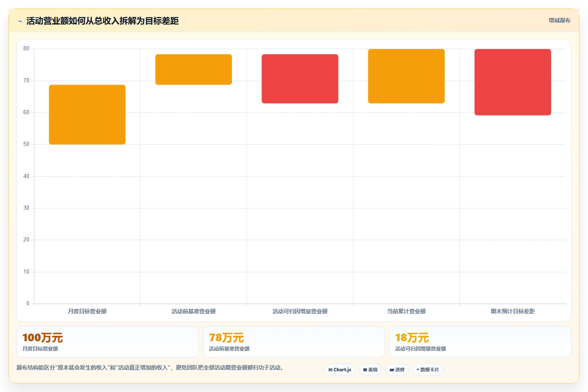Click the x-axis label 月度目标营业额

87,311
